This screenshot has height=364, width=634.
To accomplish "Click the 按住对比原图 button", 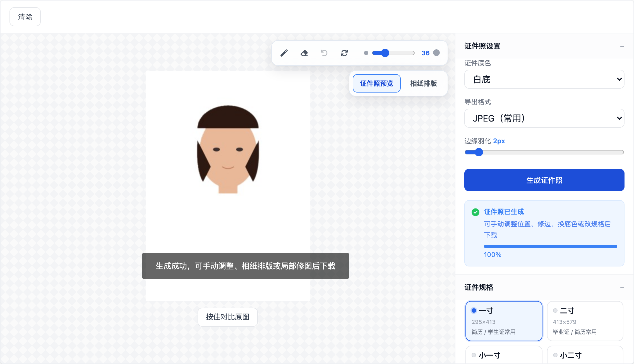I will pyautogui.click(x=227, y=317).
